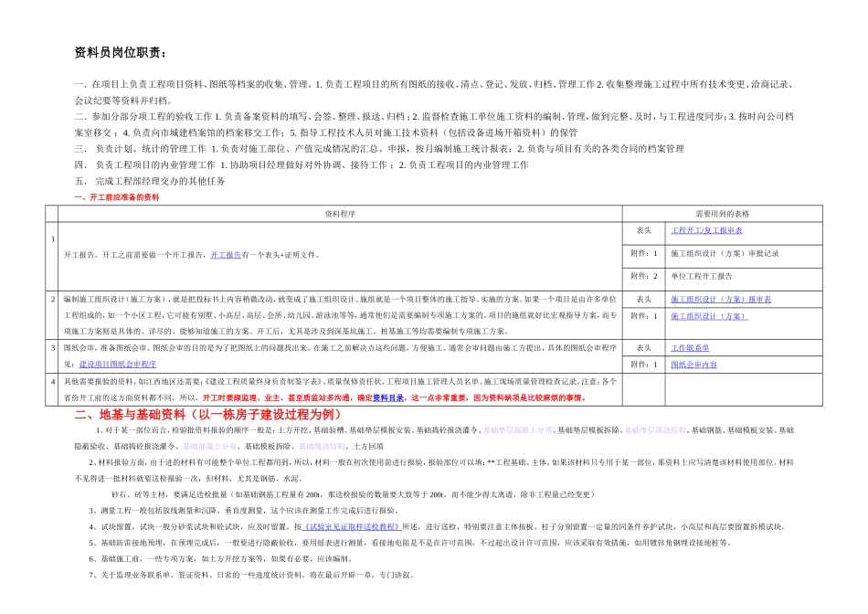The width and height of the screenshot is (868, 614).
Task: Click the 图纸会审内容 link
Action: point(693,365)
